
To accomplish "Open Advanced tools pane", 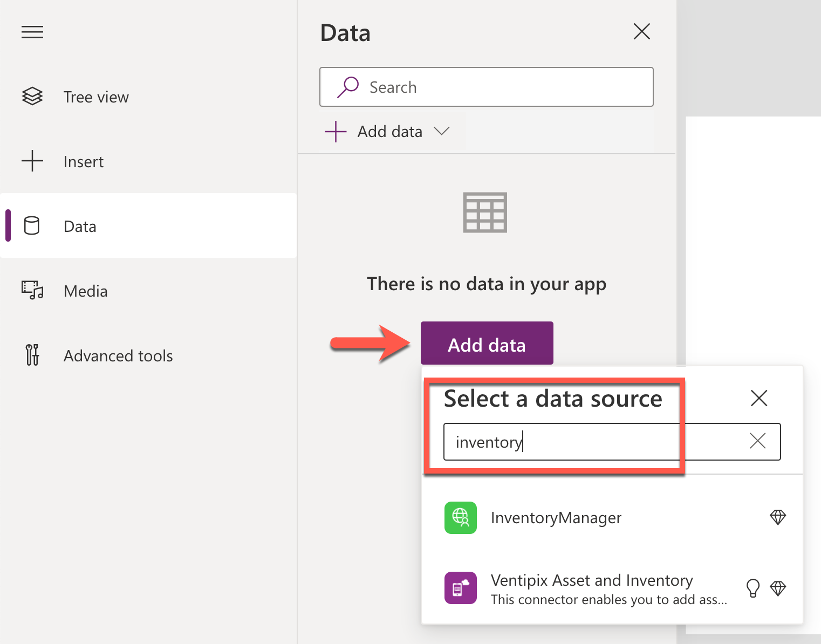I will pyautogui.click(x=148, y=356).
